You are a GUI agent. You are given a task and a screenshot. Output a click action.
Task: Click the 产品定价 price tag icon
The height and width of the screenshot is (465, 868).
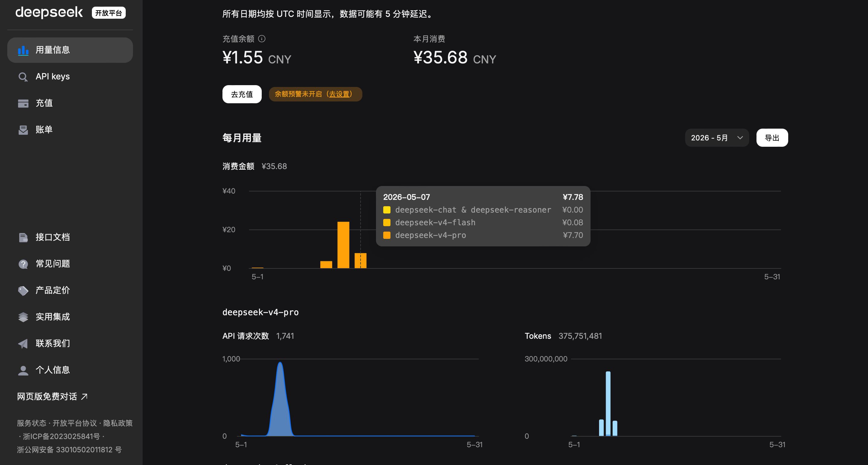pyautogui.click(x=23, y=290)
